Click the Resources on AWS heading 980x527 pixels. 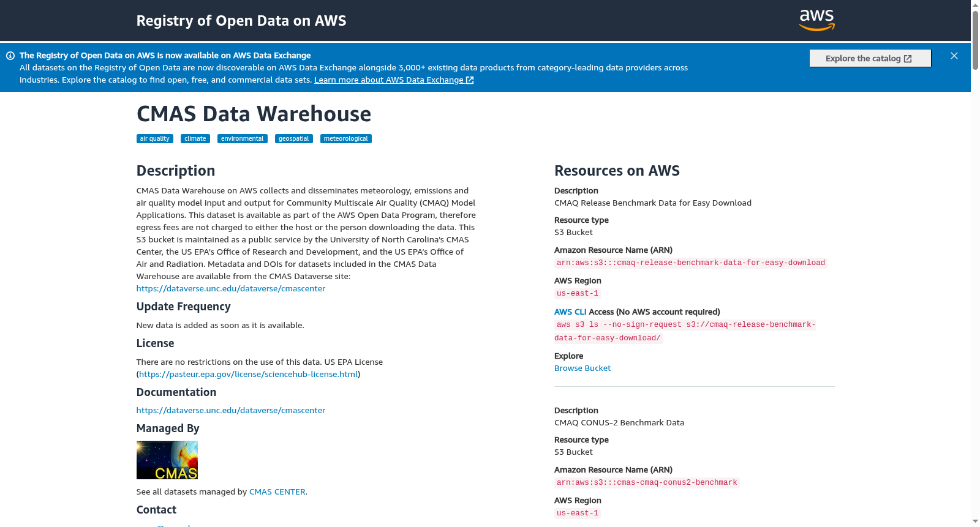(x=617, y=171)
